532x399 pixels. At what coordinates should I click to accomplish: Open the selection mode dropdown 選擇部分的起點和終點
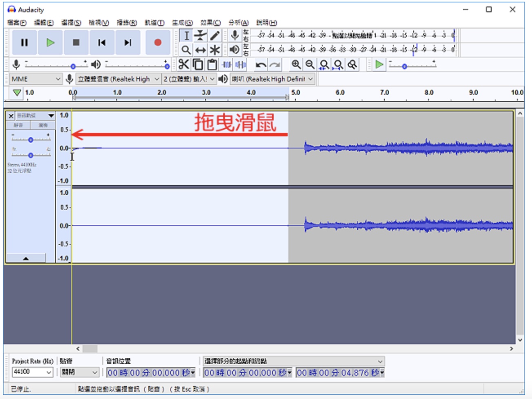coord(294,361)
